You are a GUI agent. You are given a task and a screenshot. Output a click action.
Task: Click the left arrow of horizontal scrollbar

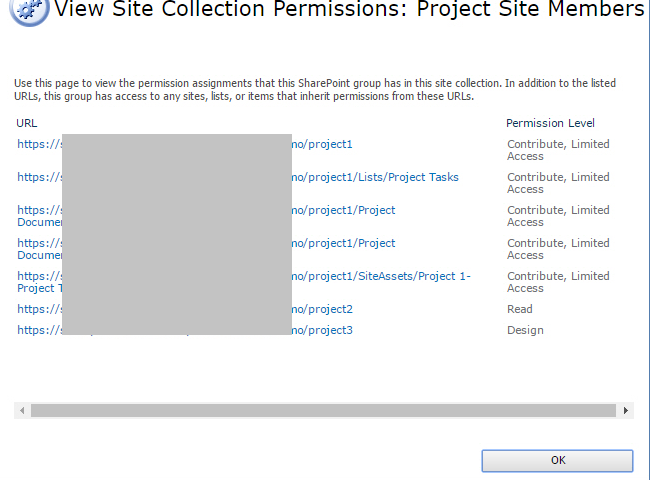click(22, 410)
